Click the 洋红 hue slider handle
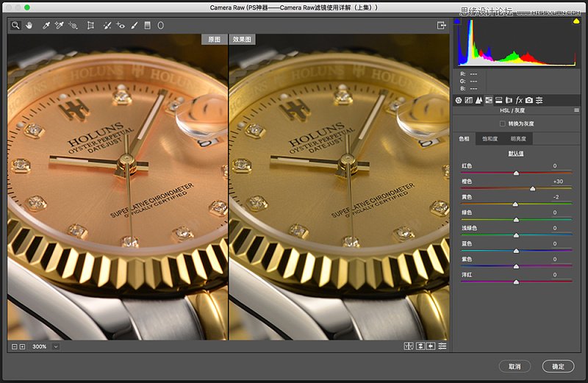This screenshot has width=588, height=383. (516, 282)
